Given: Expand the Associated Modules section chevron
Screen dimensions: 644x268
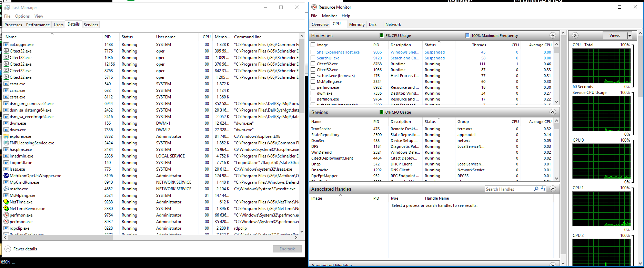Looking at the screenshot, I should pos(553,265).
